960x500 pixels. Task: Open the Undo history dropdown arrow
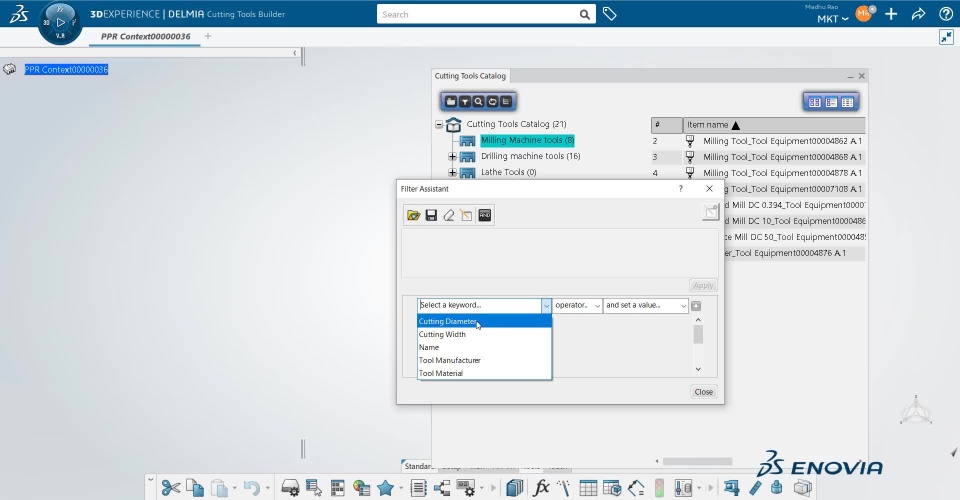[x=268, y=488]
